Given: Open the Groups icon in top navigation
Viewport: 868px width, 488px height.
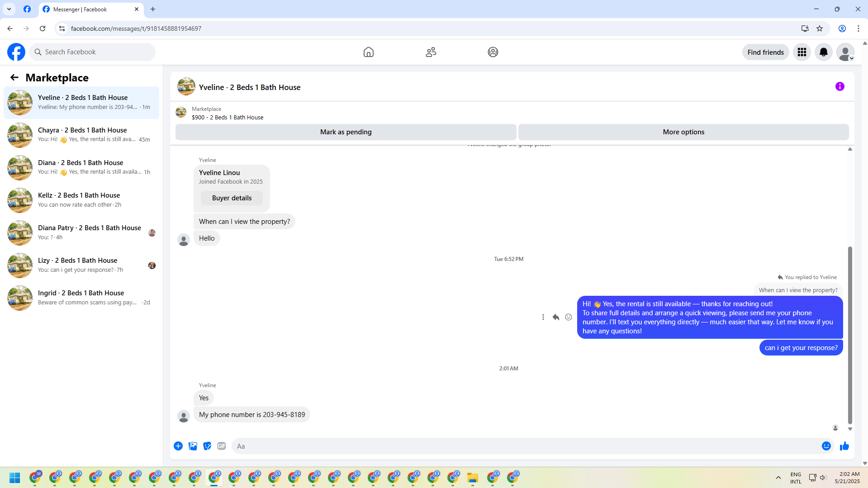Looking at the screenshot, I should pos(493,52).
